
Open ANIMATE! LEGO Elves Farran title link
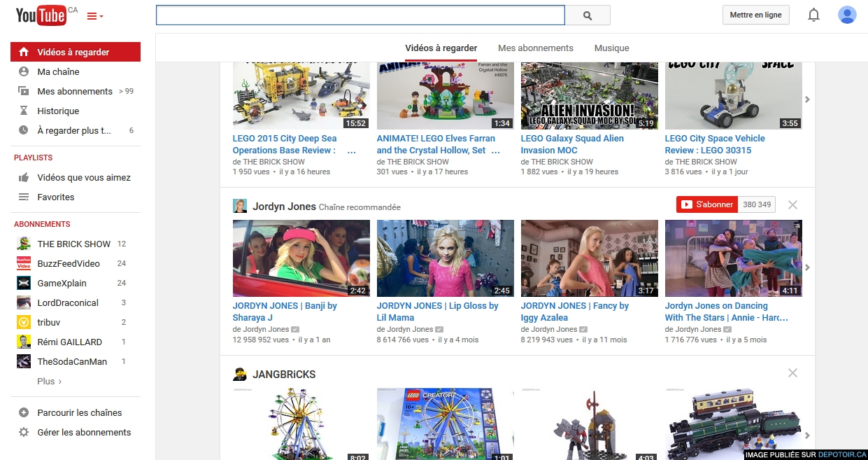tap(439, 144)
